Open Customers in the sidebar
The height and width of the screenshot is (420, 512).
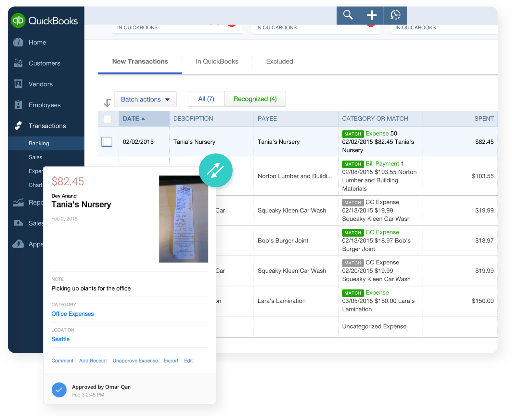pos(45,63)
